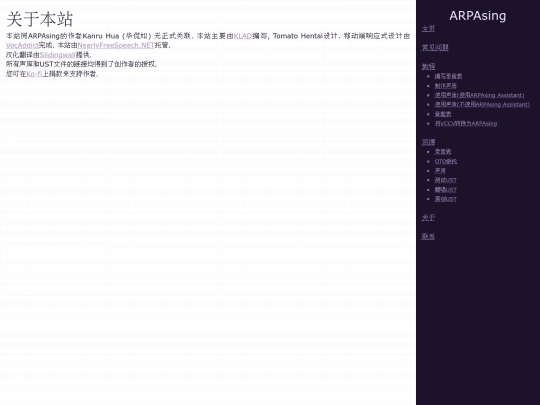Open 使用声库(不使用ARPAsing Assistant) tutorial
The image size is (540, 405).
click(x=482, y=104)
